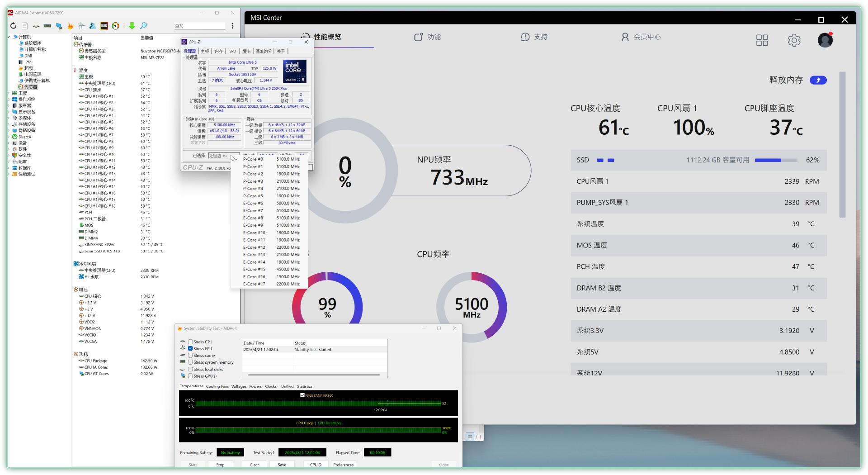Switch to the 支持 tab in MSI Center
Viewport: 868px width, 475px height.
pyautogui.click(x=534, y=37)
